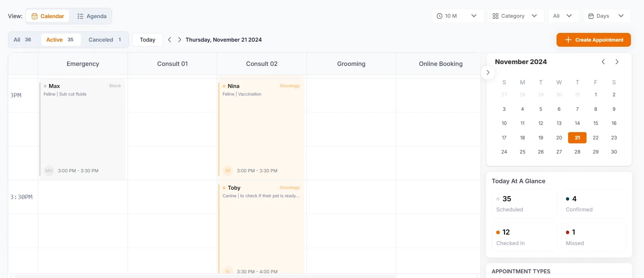Go to next day using right chevron
This screenshot has height=278, width=644.
180,40
